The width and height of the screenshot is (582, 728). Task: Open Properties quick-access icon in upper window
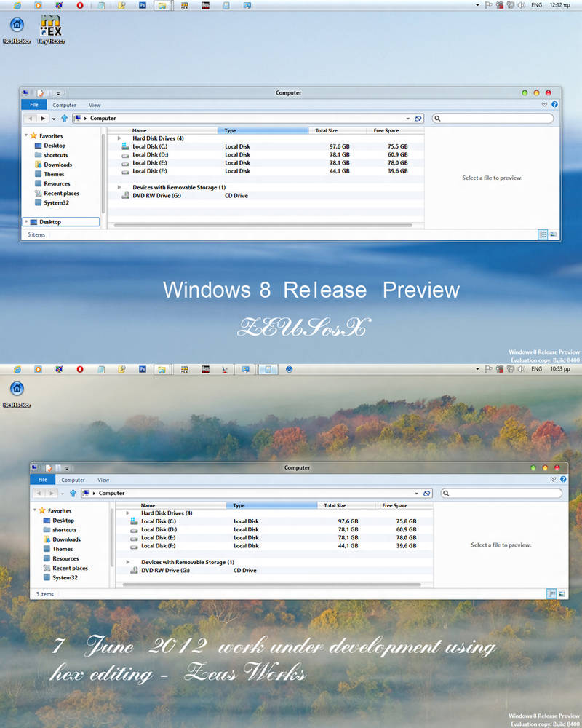(x=40, y=93)
